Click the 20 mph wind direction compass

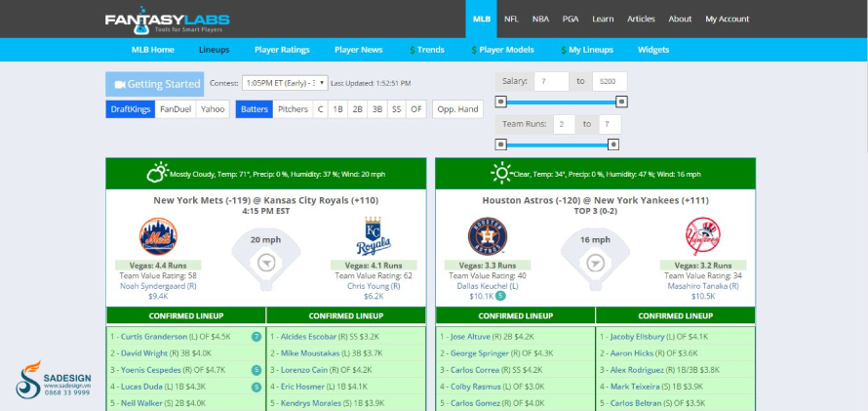(x=266, y=262)
